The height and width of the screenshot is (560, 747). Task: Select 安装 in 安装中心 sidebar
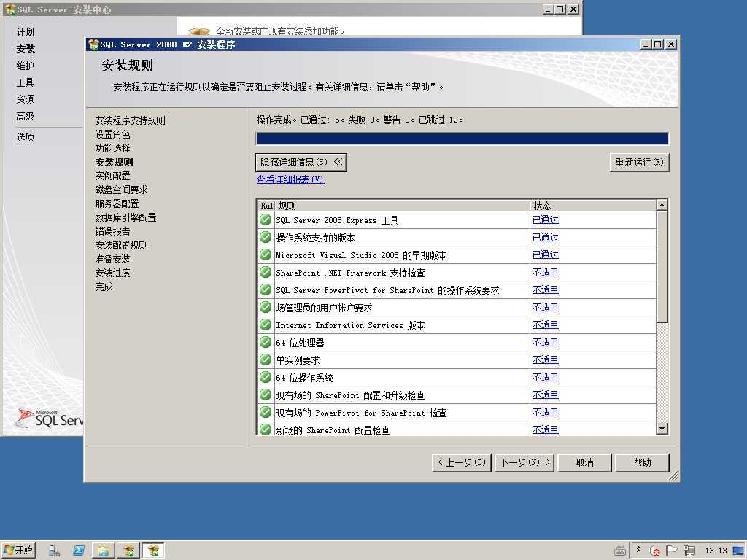(26, 49)
